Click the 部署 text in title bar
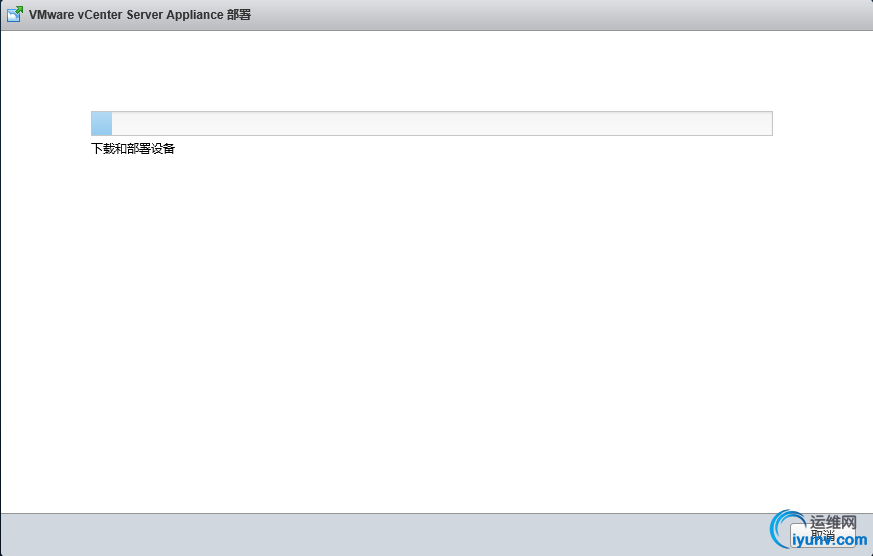873x556 pixels. point(239,15)
